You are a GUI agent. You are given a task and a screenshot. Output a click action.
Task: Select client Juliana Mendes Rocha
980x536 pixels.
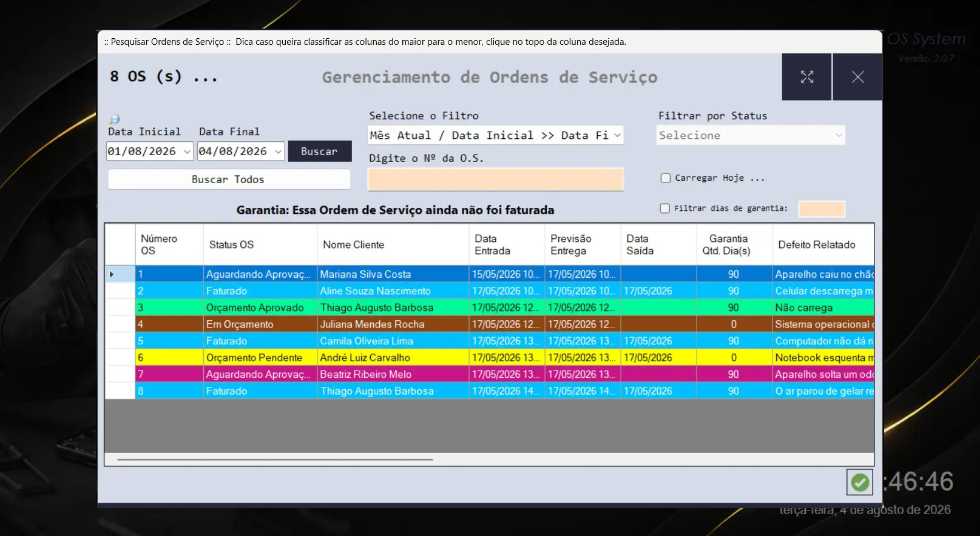coord(393,324)
